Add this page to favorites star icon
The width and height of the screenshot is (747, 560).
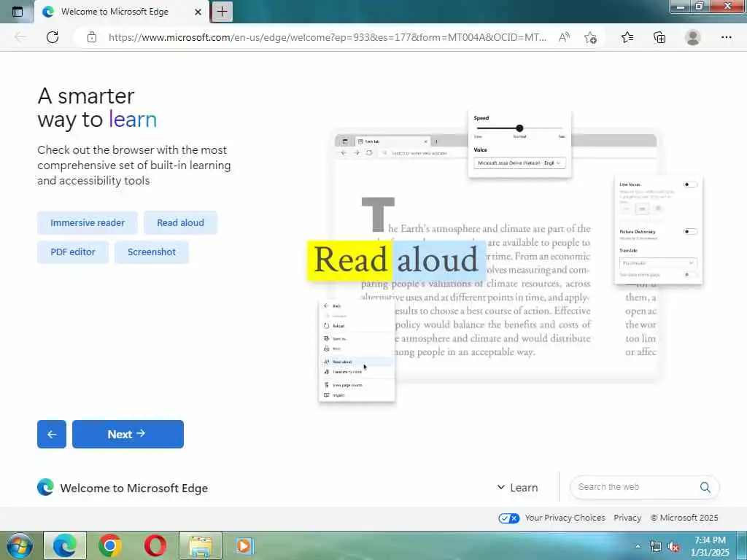point(591,37)
